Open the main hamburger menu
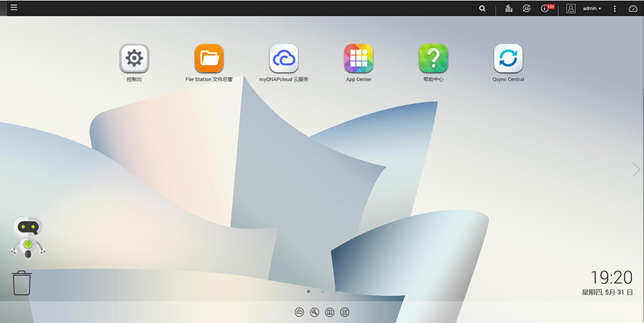644x323 pixels. click(14, 8)
